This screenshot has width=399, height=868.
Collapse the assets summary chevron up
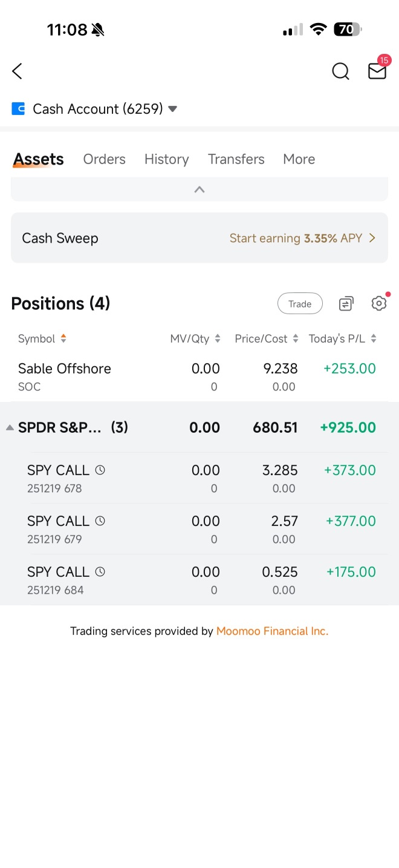tap(199, 189)
